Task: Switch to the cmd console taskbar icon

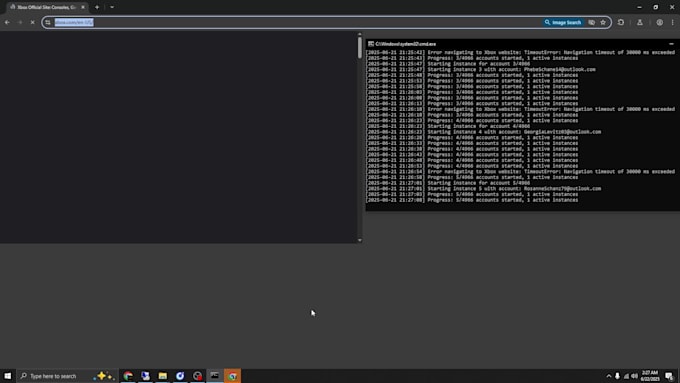Action: (215, 376)
